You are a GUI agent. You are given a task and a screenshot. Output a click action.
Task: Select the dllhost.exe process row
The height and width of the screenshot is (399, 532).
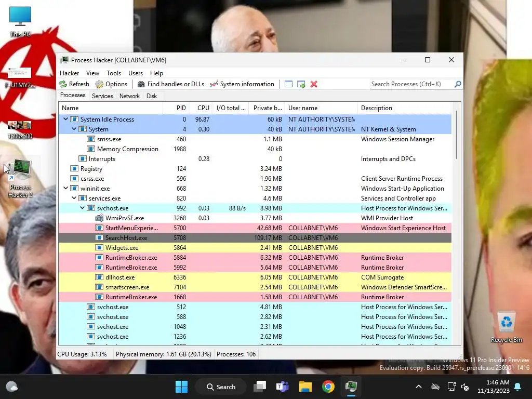(255, 277)
